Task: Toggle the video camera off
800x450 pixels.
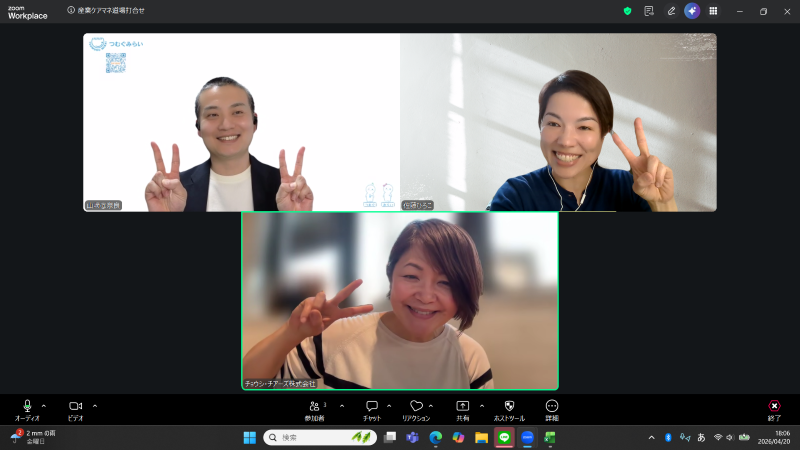Action: pyautogui.click(x=75, y=409)
